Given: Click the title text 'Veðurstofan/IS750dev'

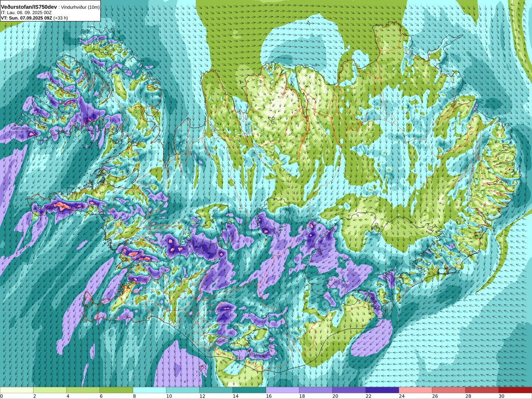Looking at the screenshot, I should [x=29, y=7].
